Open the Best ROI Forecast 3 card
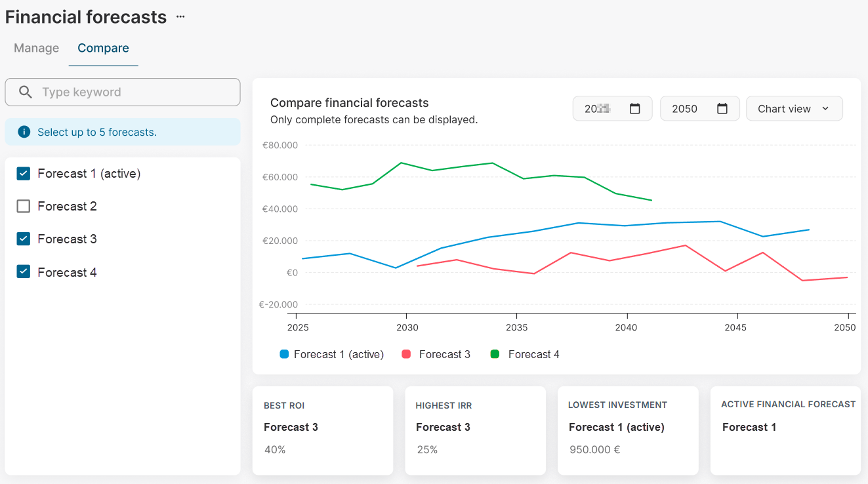 [x=323, y=430]
